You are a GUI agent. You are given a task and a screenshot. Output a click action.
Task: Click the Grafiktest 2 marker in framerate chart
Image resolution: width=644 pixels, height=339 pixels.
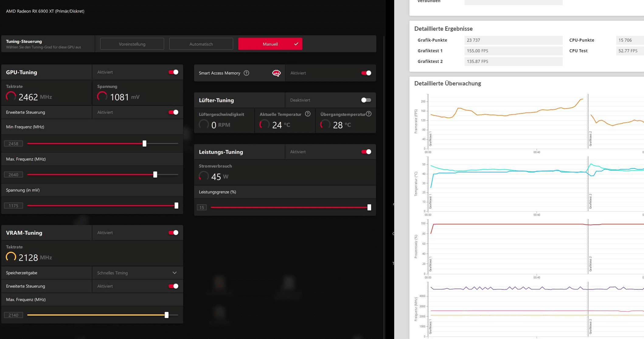coord(590,139)
